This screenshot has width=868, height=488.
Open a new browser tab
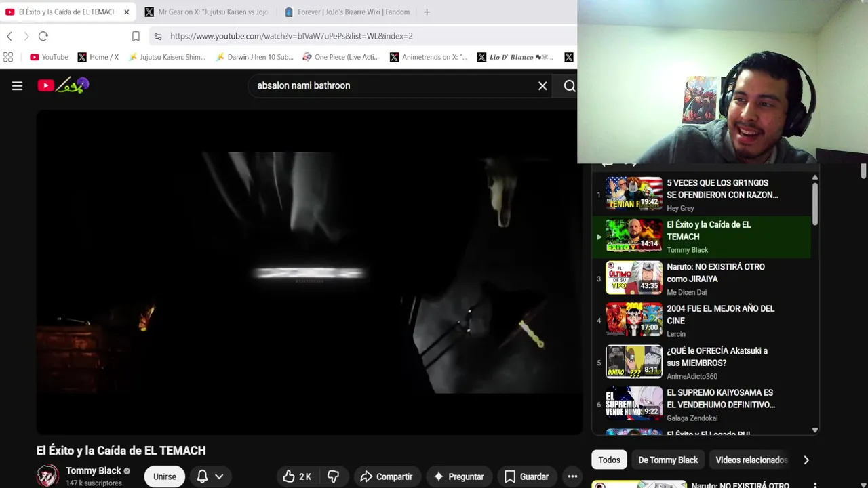point(427,12)
